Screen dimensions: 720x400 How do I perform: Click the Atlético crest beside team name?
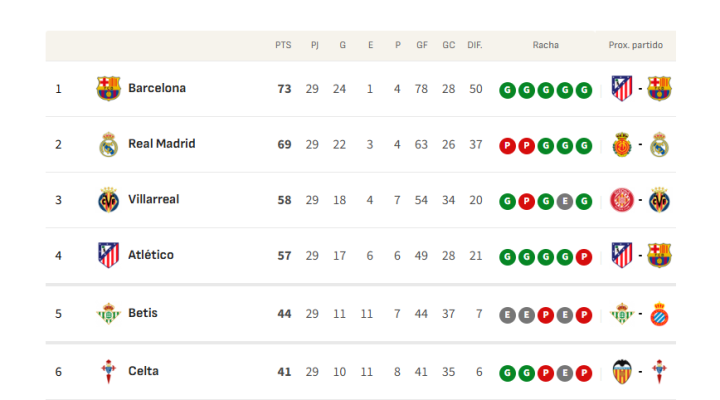(108, 255)
